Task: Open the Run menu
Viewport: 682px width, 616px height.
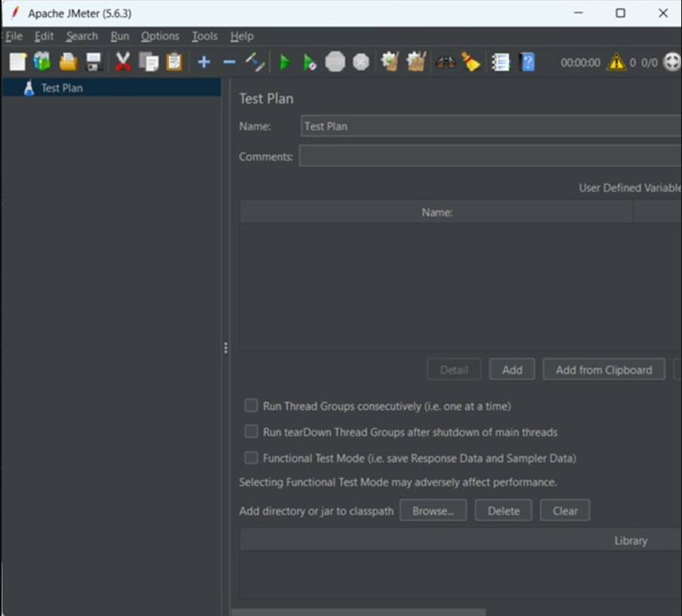Action: pos(119,36)
